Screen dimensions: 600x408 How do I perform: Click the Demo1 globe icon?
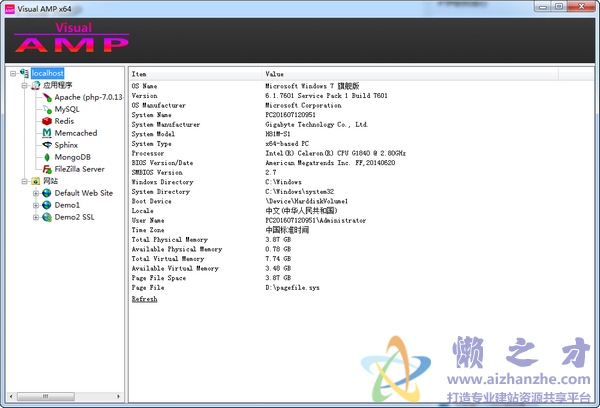coord(47,205)
